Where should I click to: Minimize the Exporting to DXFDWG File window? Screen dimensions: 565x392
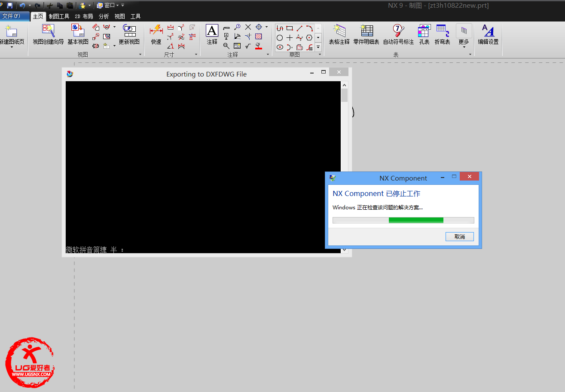pyautogui.click(x=312, y=73)
